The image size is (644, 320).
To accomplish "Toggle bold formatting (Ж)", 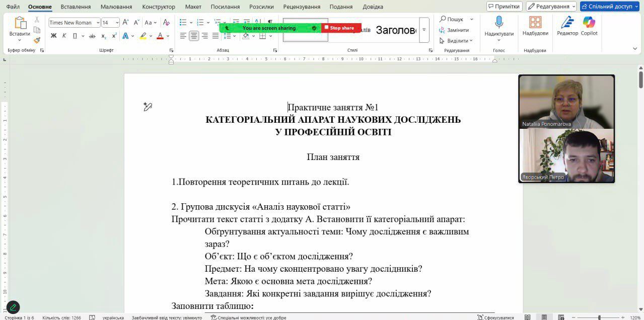I will tap(53, 36).
